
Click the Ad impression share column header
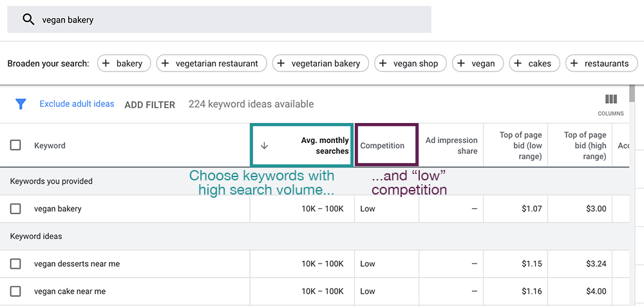point(451,146)
